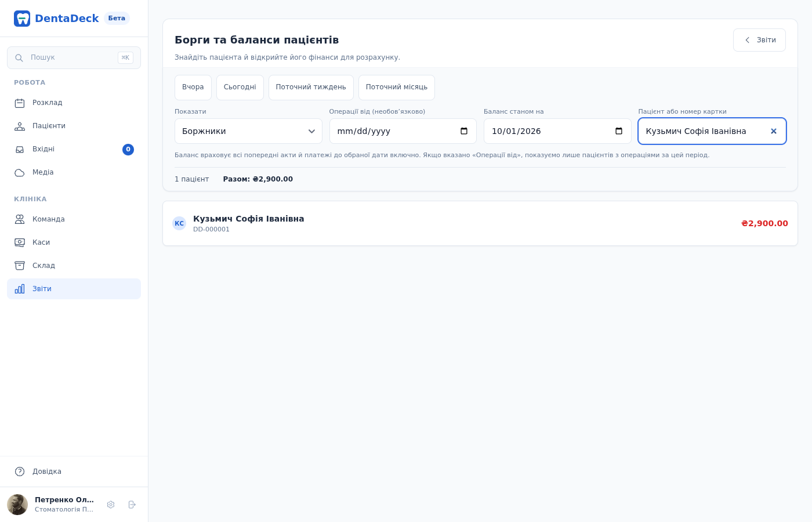Click the Звіти bar chart icon

point(20,289)
